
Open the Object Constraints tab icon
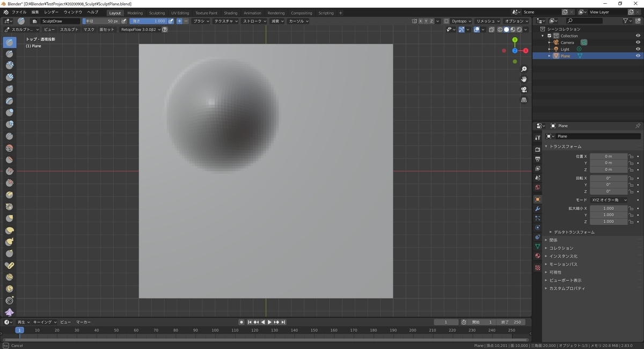click(537, 237)
